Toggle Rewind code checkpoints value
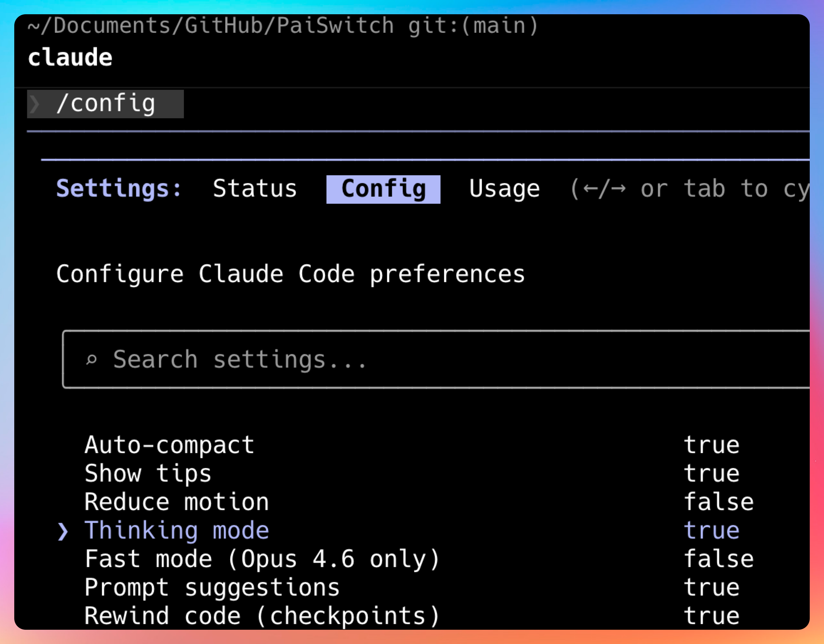 click(711, 616)
